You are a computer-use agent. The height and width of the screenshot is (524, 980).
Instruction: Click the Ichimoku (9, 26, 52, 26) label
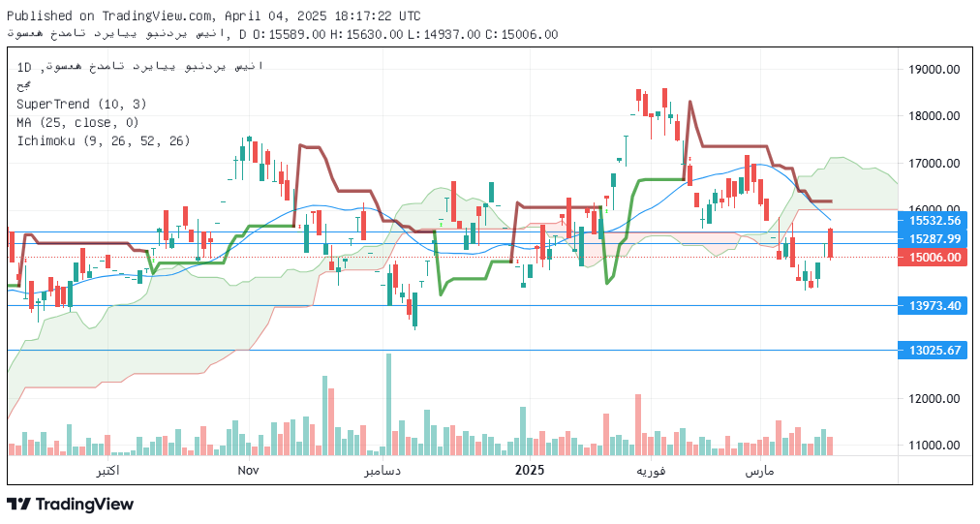pyautogui.click(x=103, y=141)
